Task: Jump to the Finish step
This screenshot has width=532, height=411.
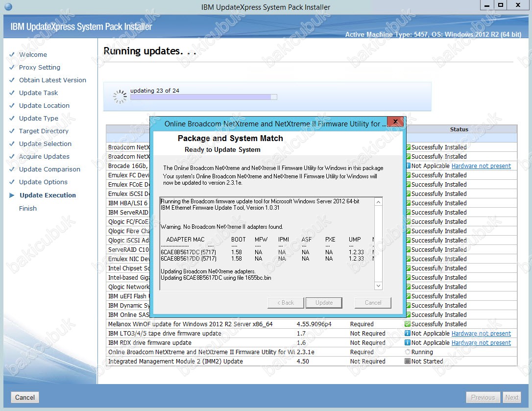Action: click(x=28, y=208)
